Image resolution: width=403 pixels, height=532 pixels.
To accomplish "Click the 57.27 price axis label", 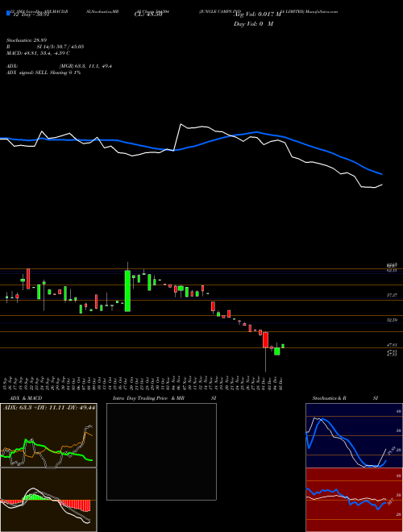I will coord(393,295).
